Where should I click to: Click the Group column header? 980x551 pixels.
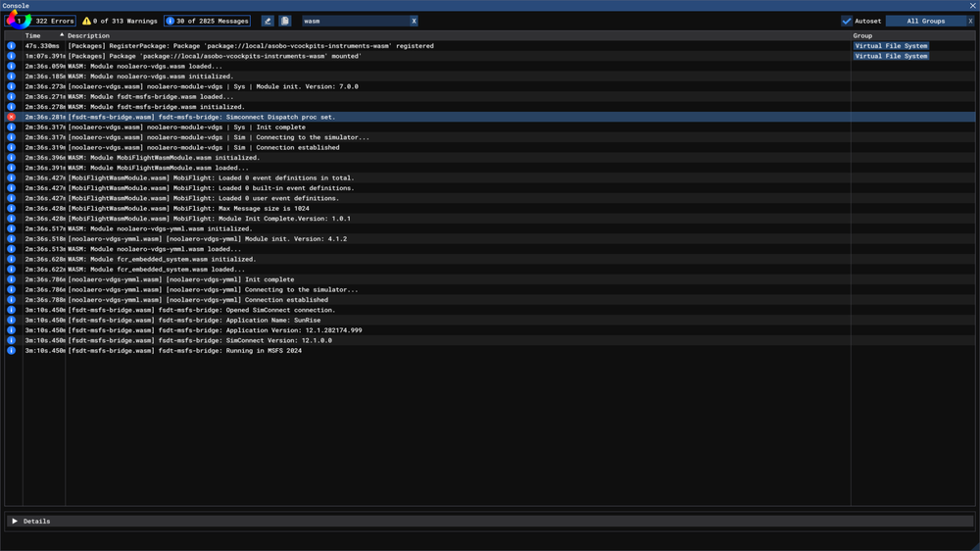[862, 35]
